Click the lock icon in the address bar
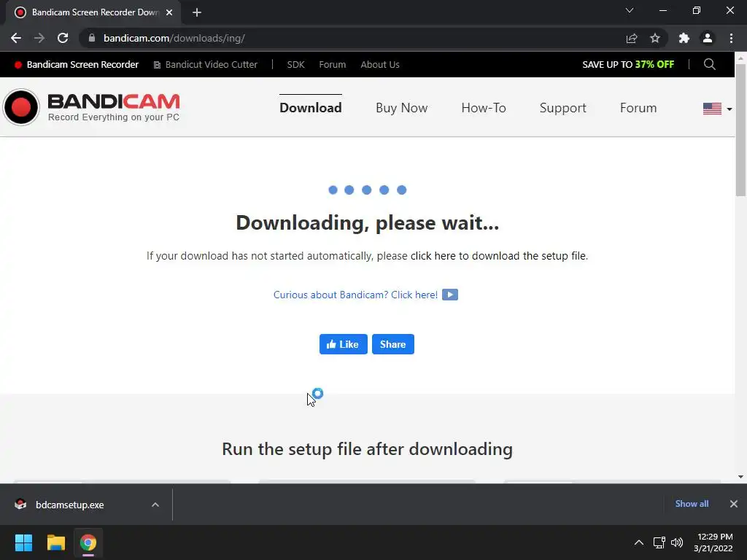The width and height of the screenshot is (747, 560). [91, 38]
